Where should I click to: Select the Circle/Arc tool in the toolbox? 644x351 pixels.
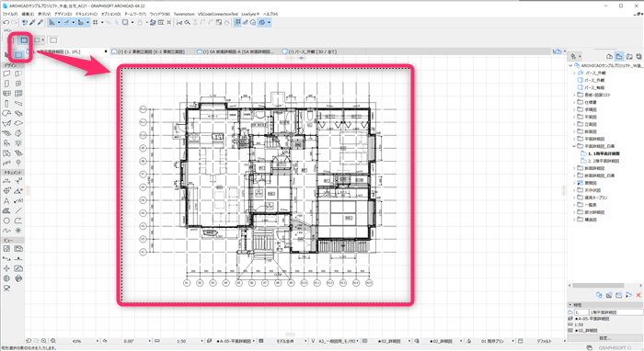tap(6, 221)
